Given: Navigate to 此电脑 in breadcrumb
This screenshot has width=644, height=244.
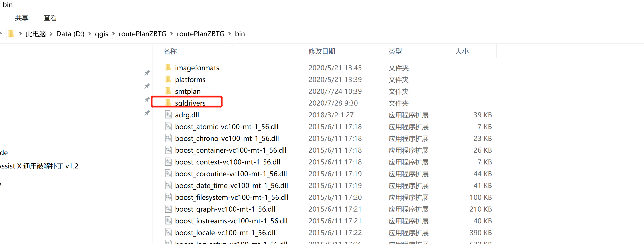Looking at the screenshot, I should tap(36, 34).
